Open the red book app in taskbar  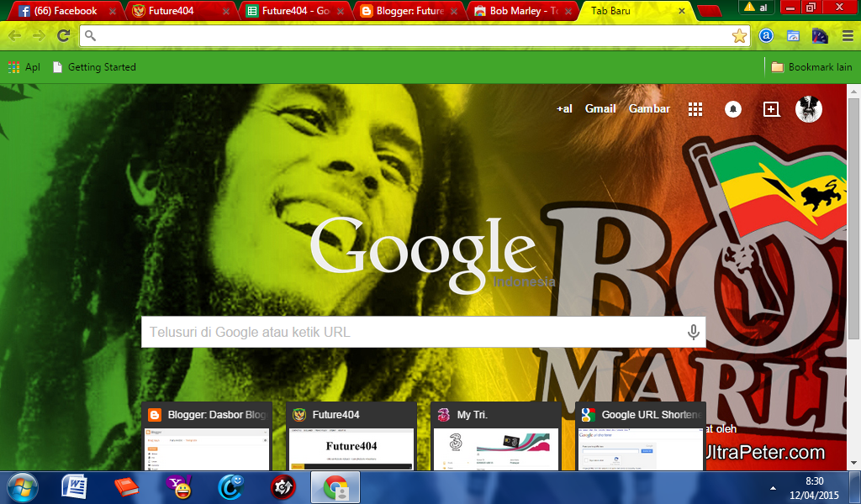click(126, 487)
